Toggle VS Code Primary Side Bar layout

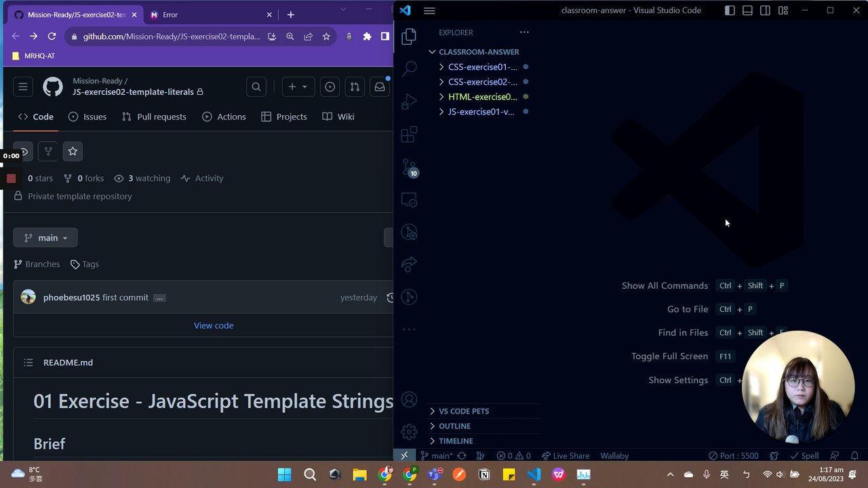tap(730, 10)
